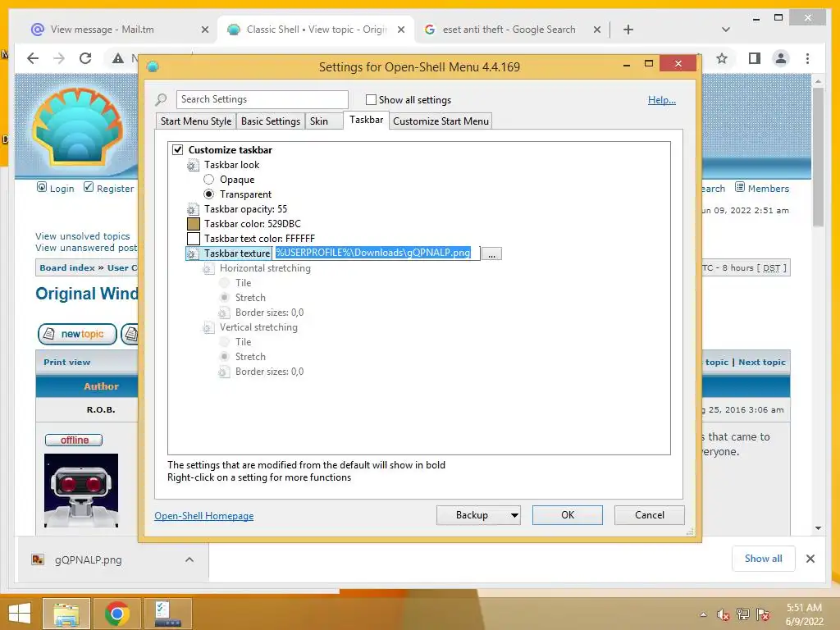The image size is (840, 630).
Task: Open the Backup dropdown arrow
Action: click(514, 515)
